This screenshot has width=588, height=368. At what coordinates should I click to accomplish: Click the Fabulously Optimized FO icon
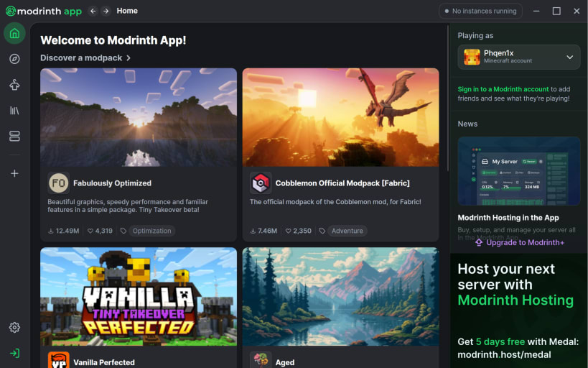point(58,183)
